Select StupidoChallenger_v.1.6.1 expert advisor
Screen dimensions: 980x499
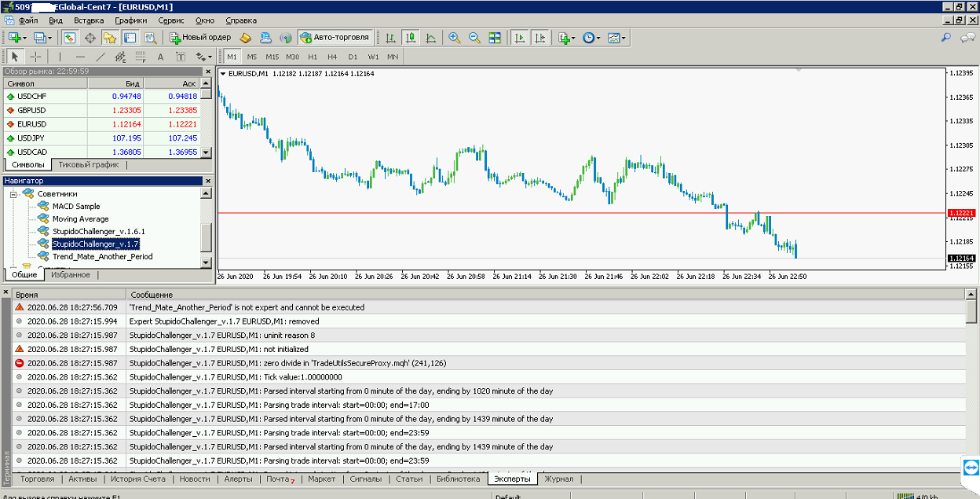[x=99, y=231]
